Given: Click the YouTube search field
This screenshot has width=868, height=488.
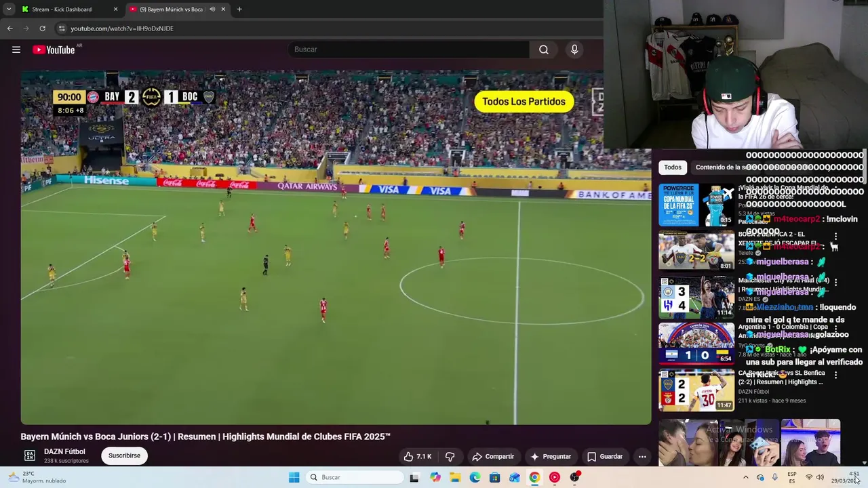Looking at the screenshot, I should 409,49.
